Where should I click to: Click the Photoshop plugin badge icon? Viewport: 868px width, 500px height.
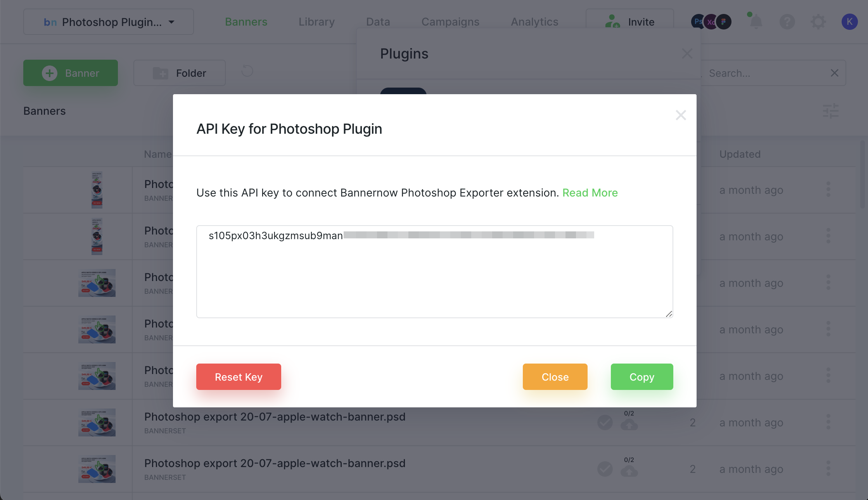coord(697,22)
